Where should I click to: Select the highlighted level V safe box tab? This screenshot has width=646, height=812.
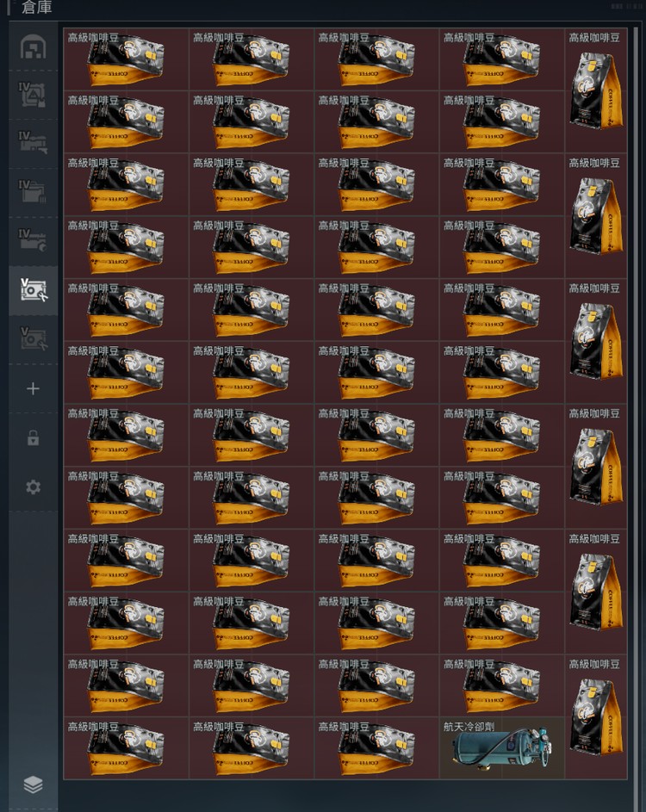tap(33, 290)
